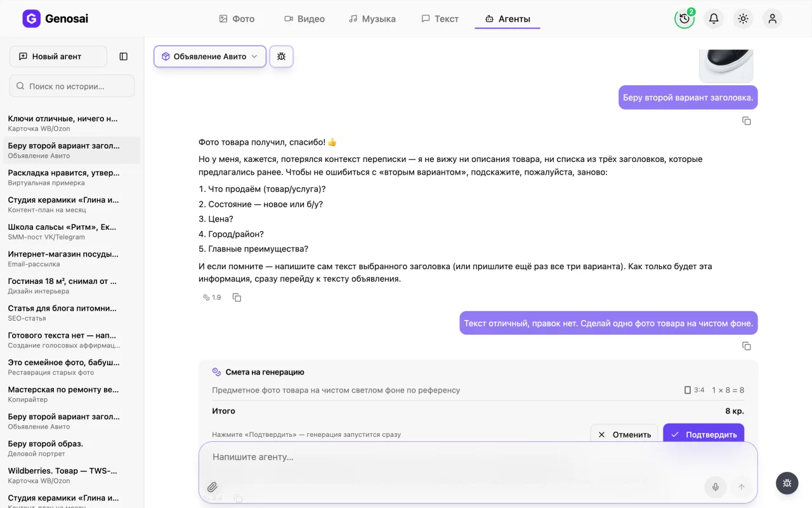812x508 pixels.
Task: Open the notifications bell
Action: [714, 18]
